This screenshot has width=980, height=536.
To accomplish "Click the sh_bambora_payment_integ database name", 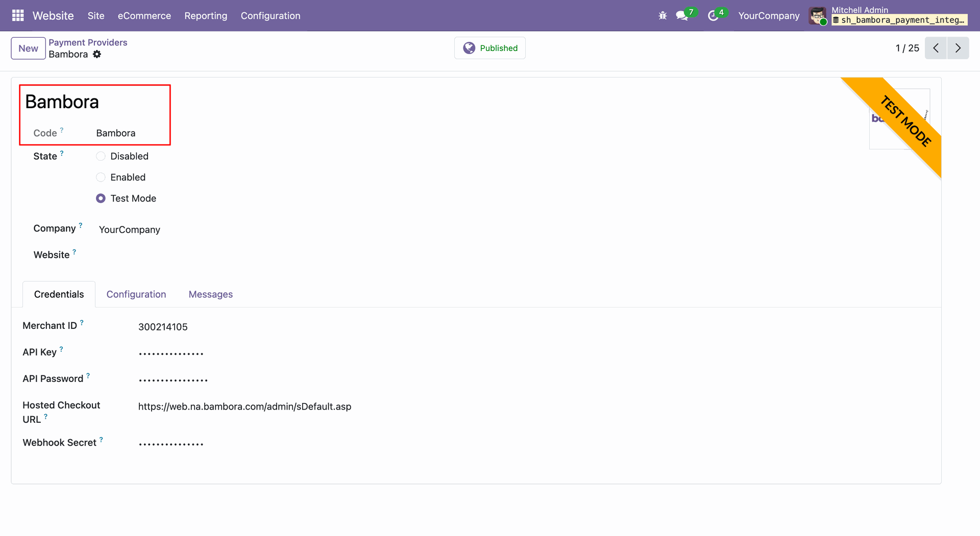I will (x=900, y=20).
